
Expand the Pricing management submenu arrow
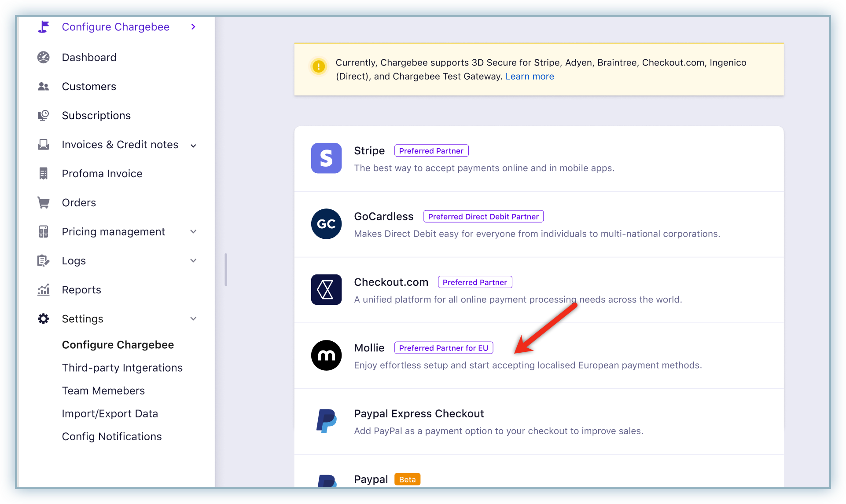193,232
